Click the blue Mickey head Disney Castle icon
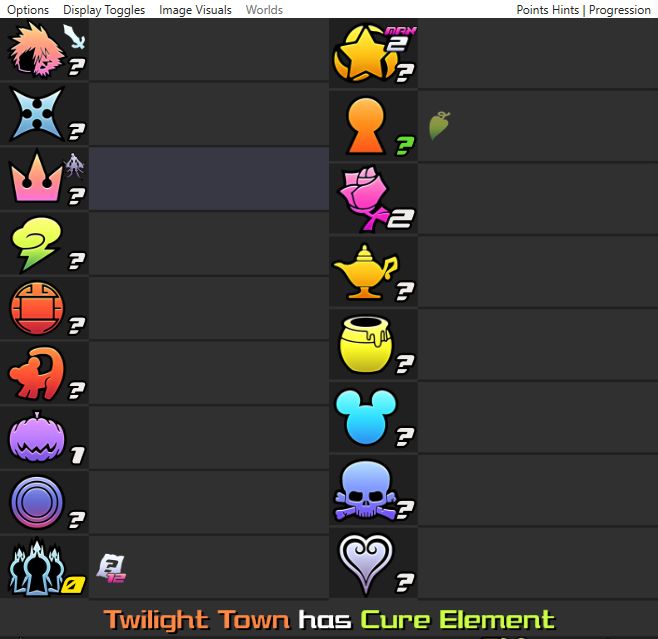 (366, 417)
